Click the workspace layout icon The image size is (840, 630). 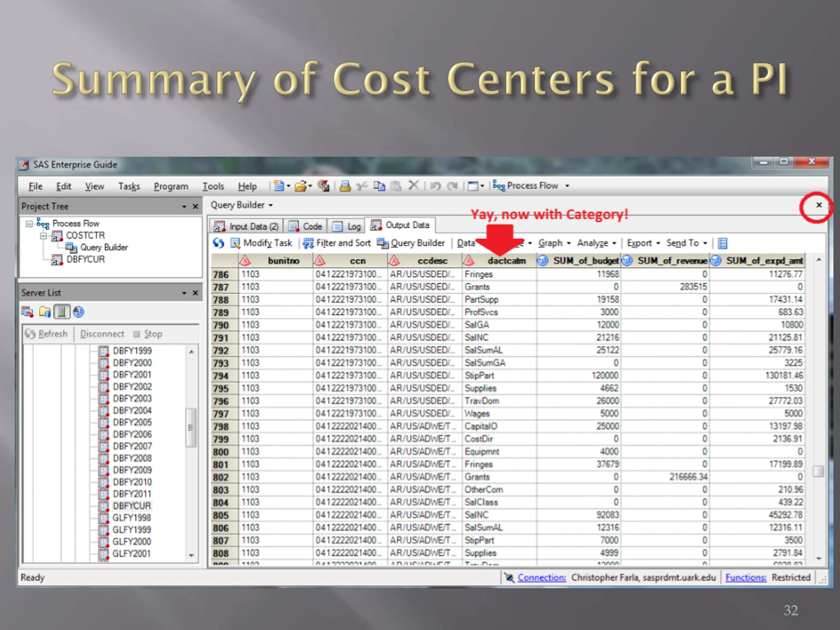473,186
